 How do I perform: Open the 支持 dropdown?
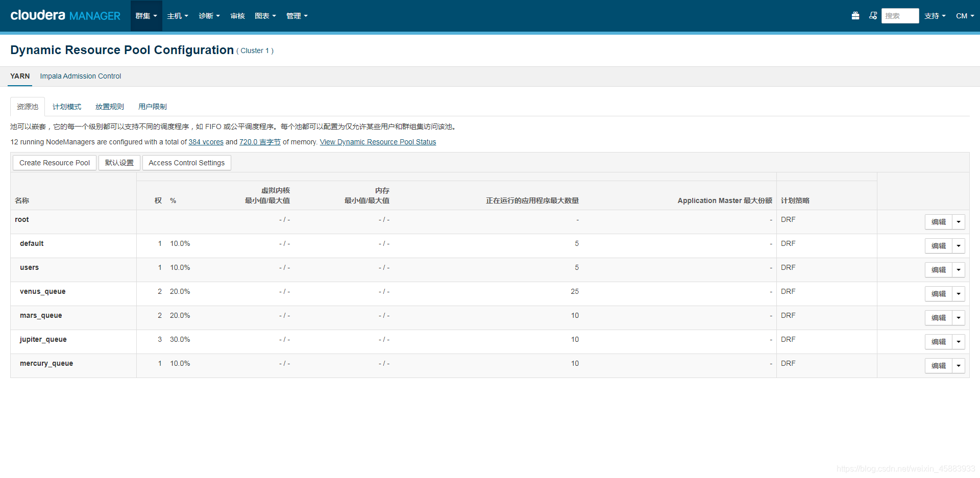(935, 16)
